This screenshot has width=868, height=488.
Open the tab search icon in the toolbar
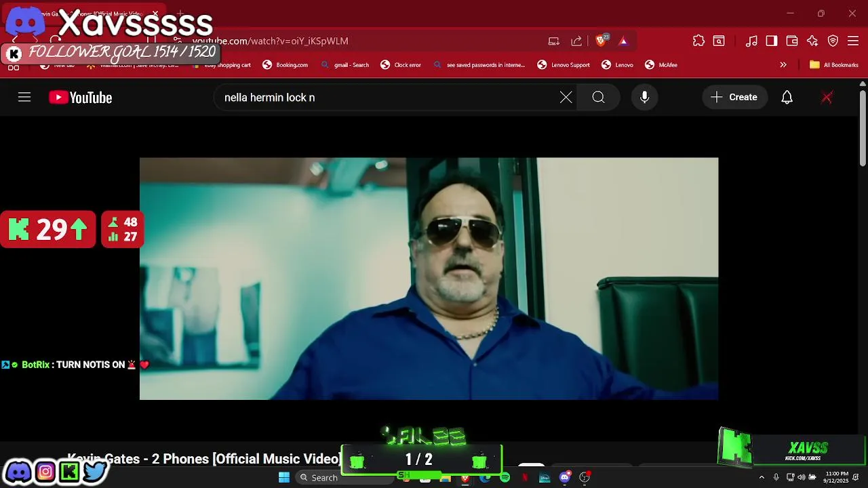pos(719,41)
